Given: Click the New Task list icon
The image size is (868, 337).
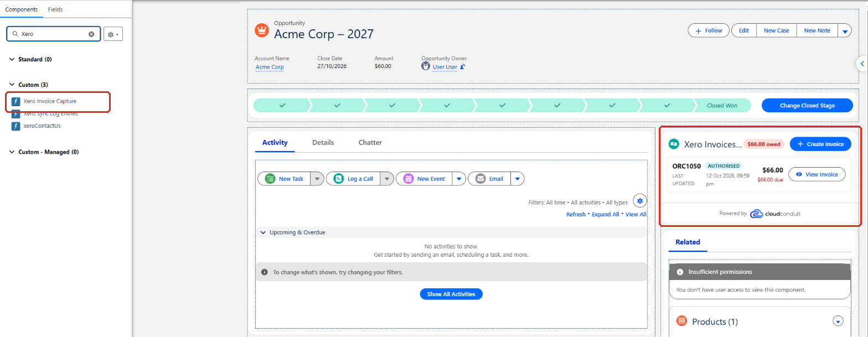Looking at the screenshot, I should pyautogui.click(x=270, y=179).
